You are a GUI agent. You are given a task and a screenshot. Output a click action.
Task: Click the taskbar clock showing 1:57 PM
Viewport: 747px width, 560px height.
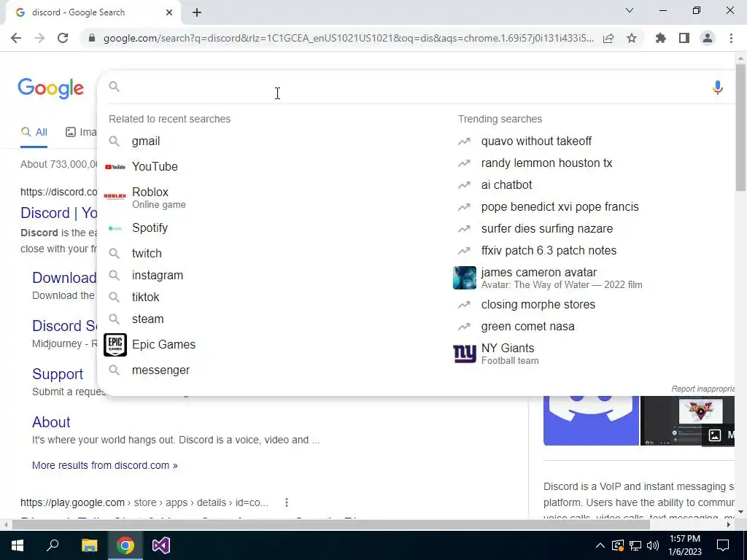[685, 545]
